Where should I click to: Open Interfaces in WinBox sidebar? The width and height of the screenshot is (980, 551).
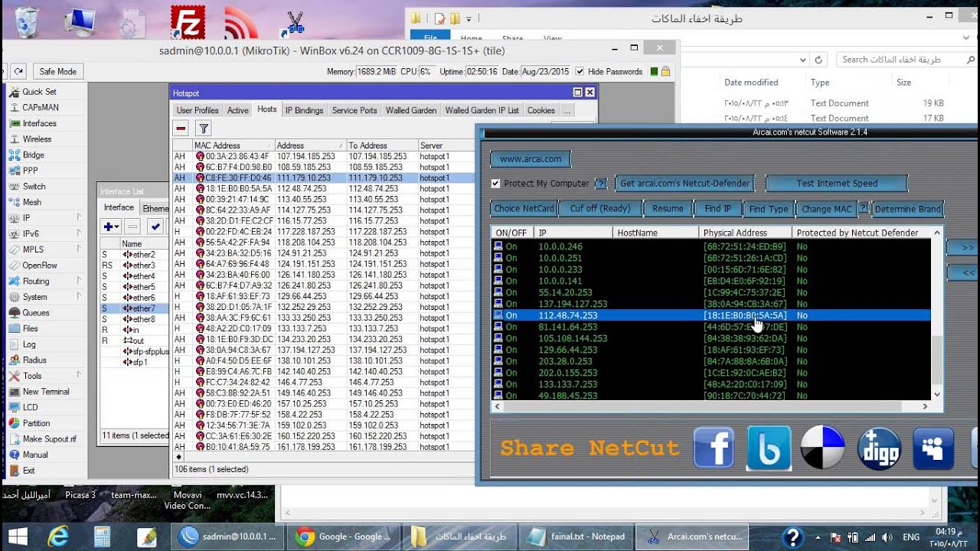pyautogui.click(x=39, y=123)
